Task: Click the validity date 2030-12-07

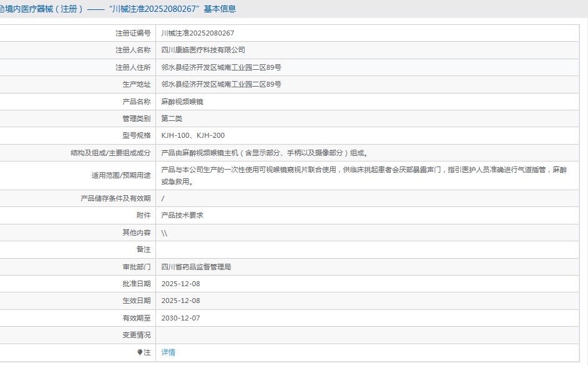Action: (180, 318)
